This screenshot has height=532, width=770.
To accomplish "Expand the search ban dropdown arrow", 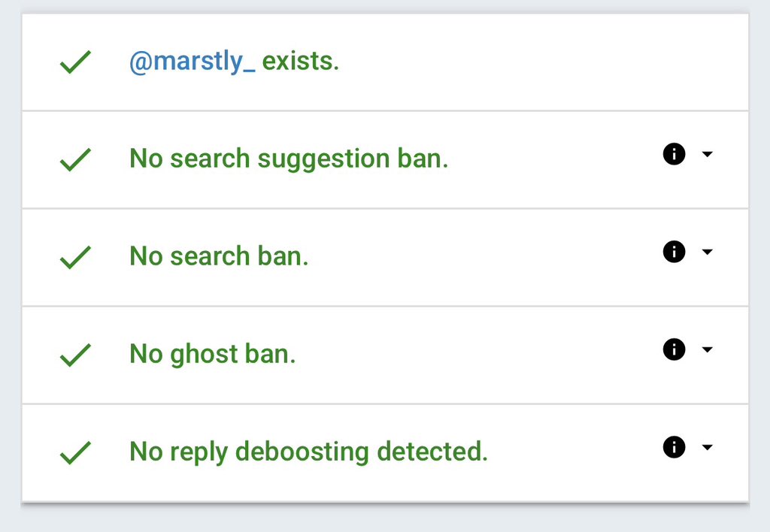I will (707, 252).
